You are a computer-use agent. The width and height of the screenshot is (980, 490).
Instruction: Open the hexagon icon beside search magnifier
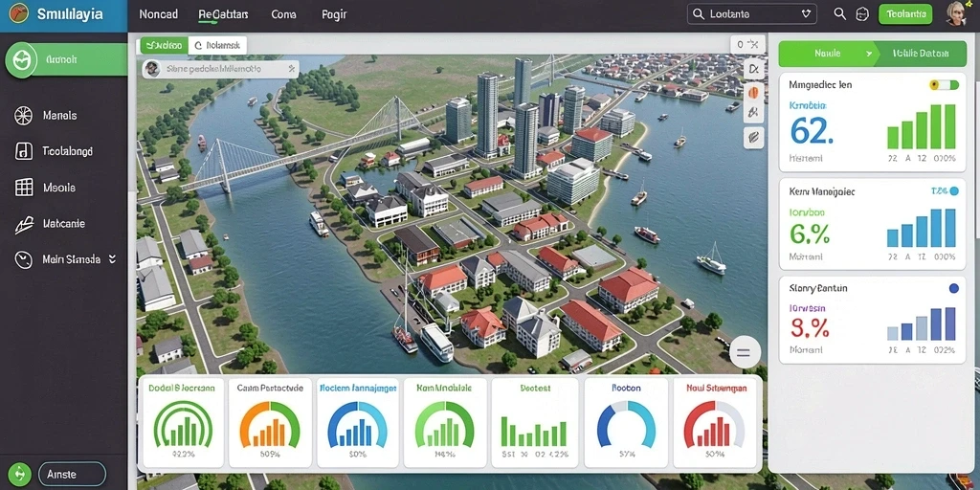click(x=862, y=14)
